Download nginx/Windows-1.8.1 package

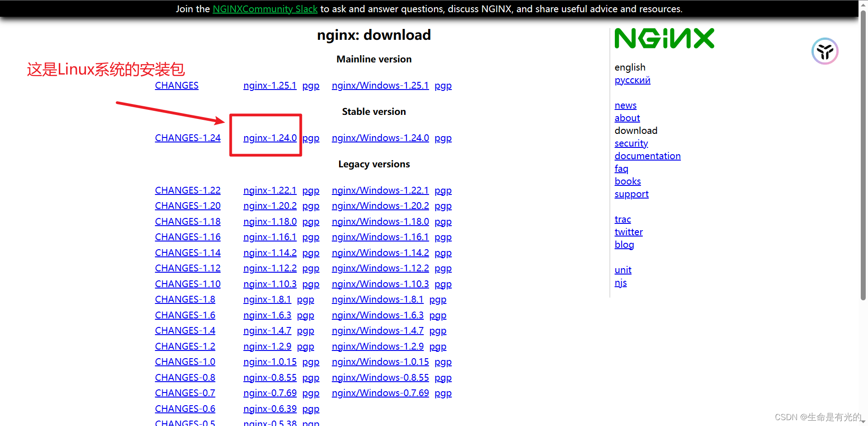[x=377, y=299]
